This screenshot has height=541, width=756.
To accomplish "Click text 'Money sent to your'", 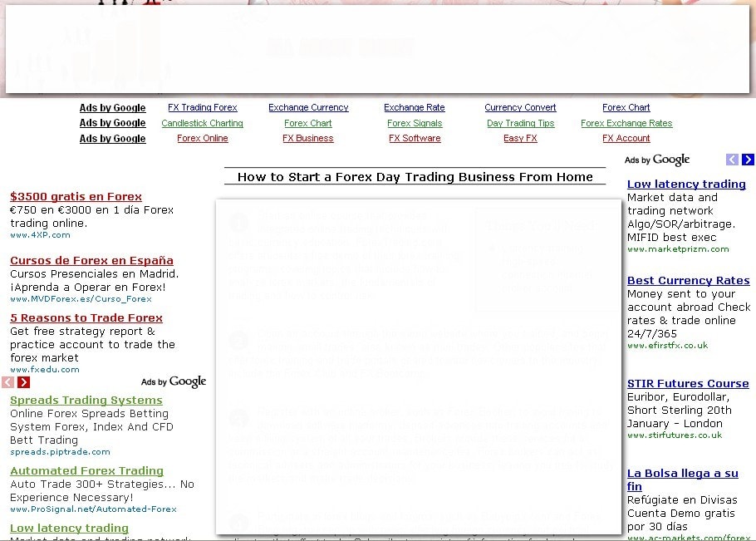I will click(x=681, y=293).
